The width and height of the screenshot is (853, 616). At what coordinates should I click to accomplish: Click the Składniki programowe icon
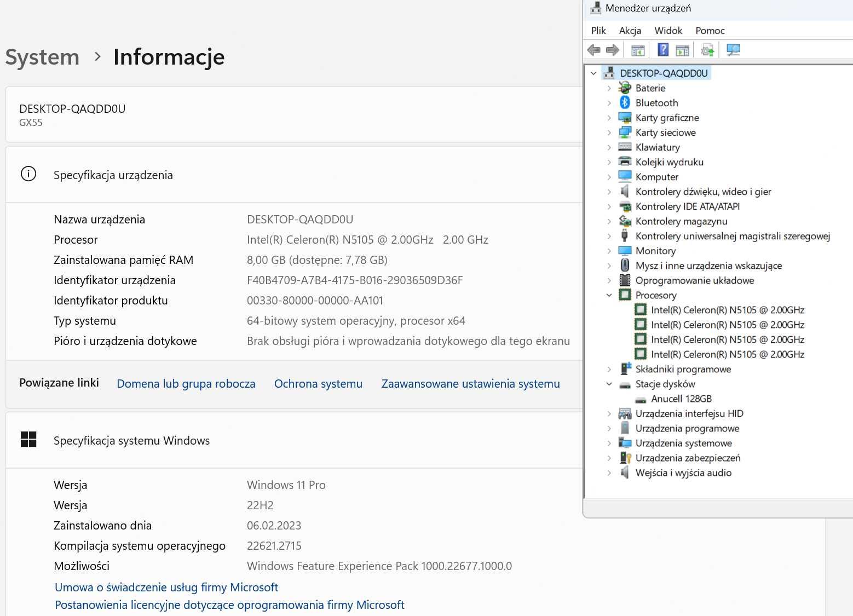pyautogui.click(x=625, y=369)
